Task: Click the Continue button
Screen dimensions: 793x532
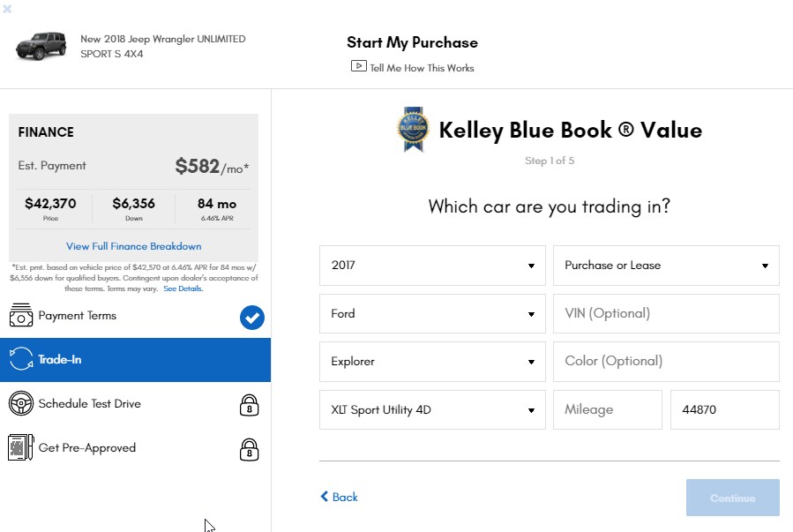Action: [732, 498]
